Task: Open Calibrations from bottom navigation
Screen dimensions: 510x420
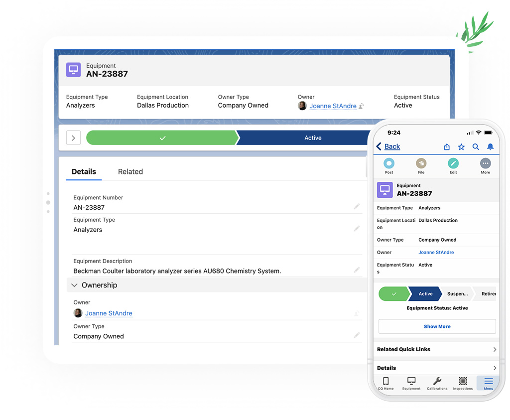Action: tap(437, 383)
